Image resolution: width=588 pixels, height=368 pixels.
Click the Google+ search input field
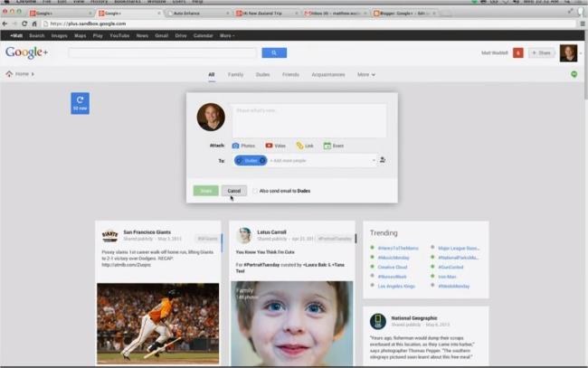(x=162, y=52)
